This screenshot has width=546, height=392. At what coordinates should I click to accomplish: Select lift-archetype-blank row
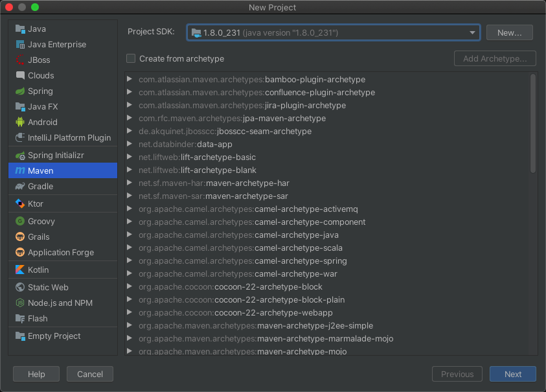327,170
